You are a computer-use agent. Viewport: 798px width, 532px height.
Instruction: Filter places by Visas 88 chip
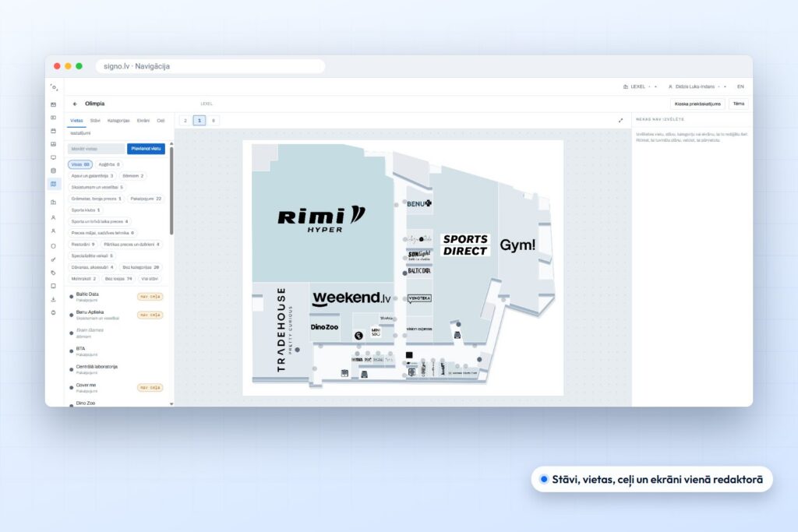pyautogui.click(x=80, y=164)
